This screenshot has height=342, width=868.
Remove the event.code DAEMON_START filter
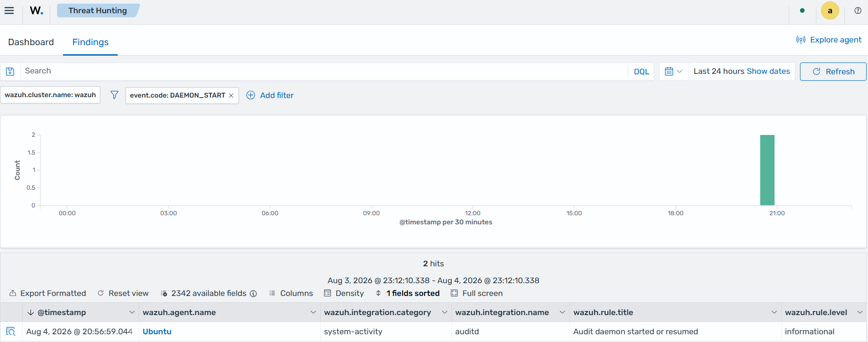point(231,95)
